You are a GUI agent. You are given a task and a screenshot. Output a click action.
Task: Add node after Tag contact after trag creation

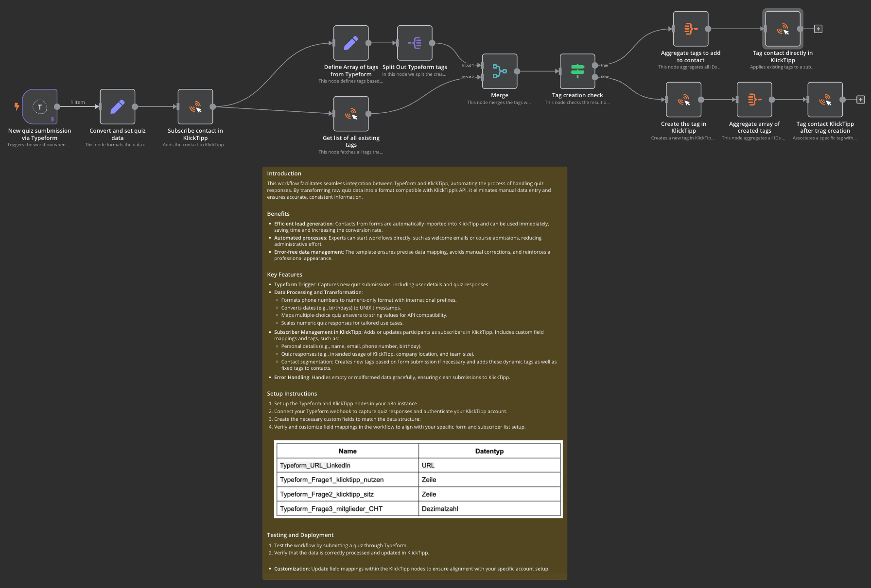click(x=861, y=100)
